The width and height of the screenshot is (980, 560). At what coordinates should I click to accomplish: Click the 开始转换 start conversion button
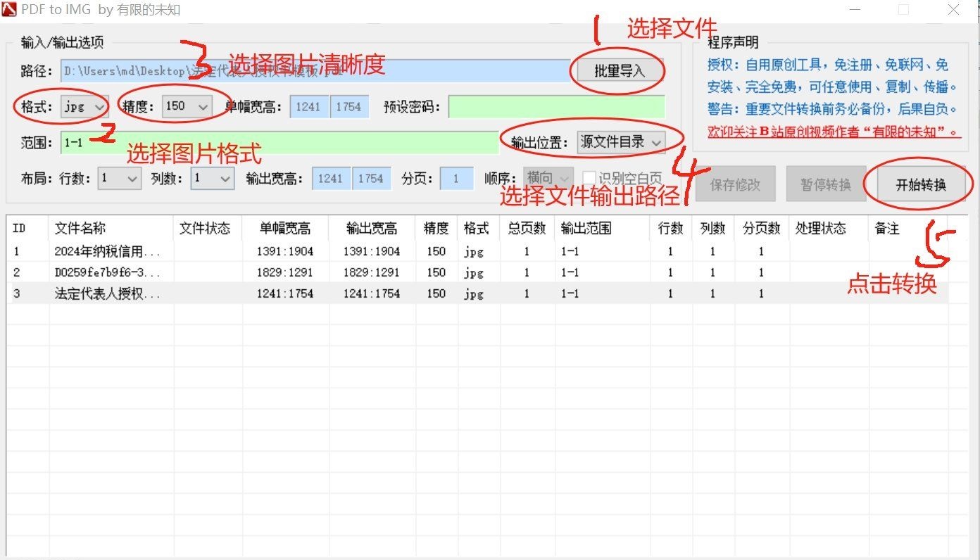(920, 186)
